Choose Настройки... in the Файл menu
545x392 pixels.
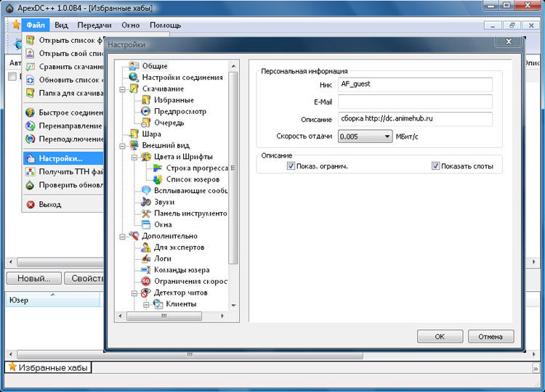64,158
